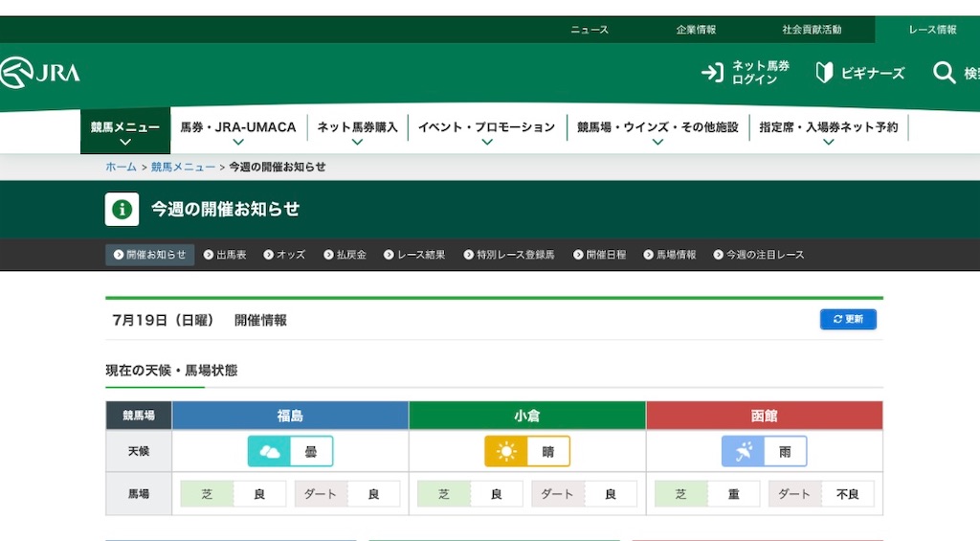Expand the イベント・プロモーション chevron
The width and height of the screenshot is (980, 541).
(487, 143)
